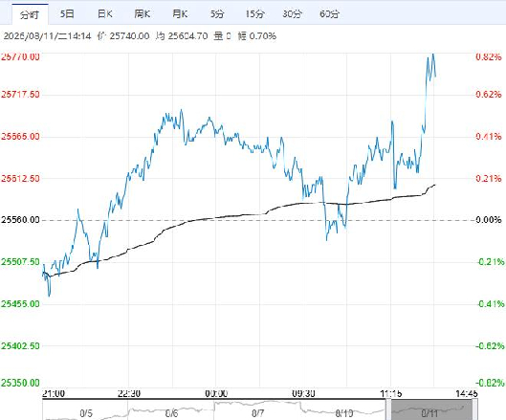Select the 周K weekly candlestick tab
The width and height of the screenshot is (506, 420).
(143, 14)
